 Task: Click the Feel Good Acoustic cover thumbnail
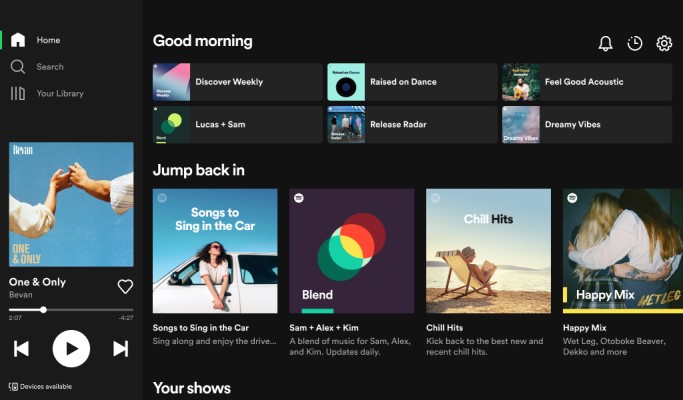(x=521, y=82)
